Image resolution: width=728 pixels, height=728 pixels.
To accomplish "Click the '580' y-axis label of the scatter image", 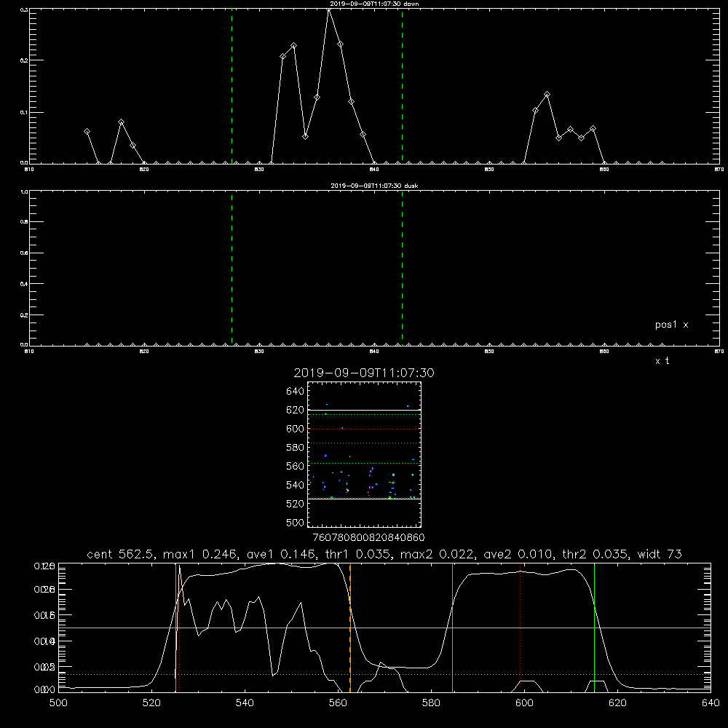I will pos(296,448).
